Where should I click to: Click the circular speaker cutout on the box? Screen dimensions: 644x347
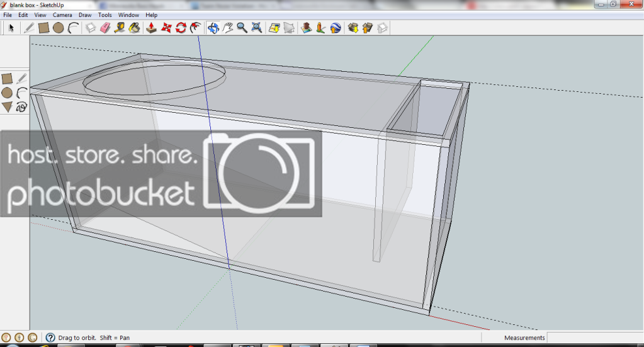(x=154, y=79)
